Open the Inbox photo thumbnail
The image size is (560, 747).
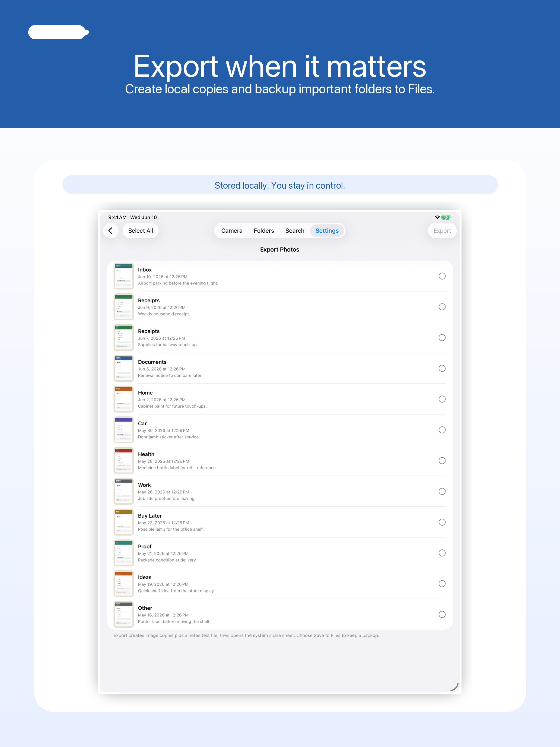coord(123,276)
